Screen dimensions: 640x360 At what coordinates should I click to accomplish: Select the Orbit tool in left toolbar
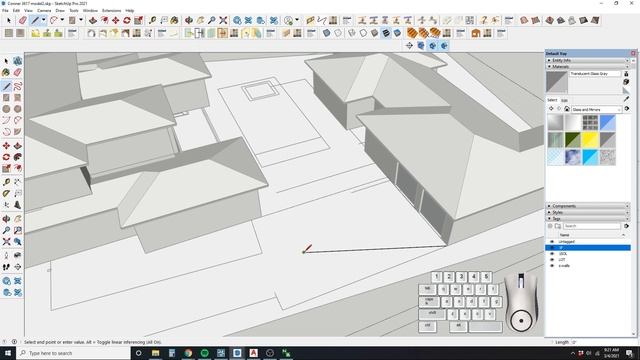tap(6, 219)
